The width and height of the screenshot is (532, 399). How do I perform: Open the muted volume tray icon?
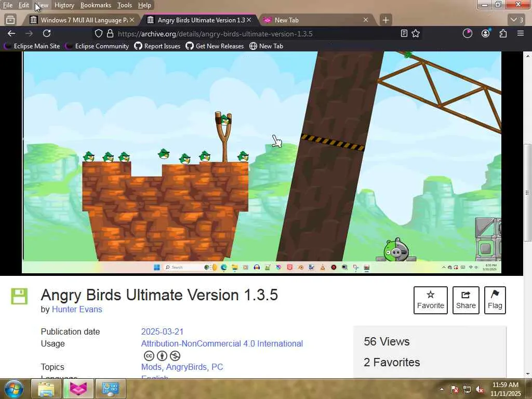(x=479, y=390)
